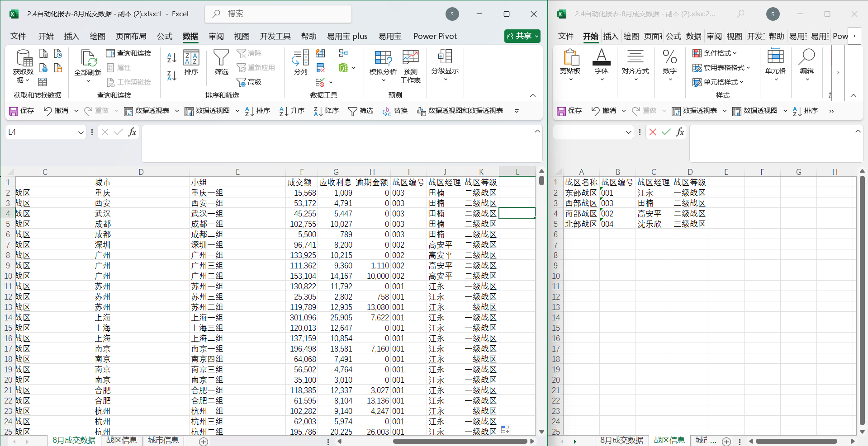
Task: Sort descending with Z-A ribbon icon
Action: [172, 75]
